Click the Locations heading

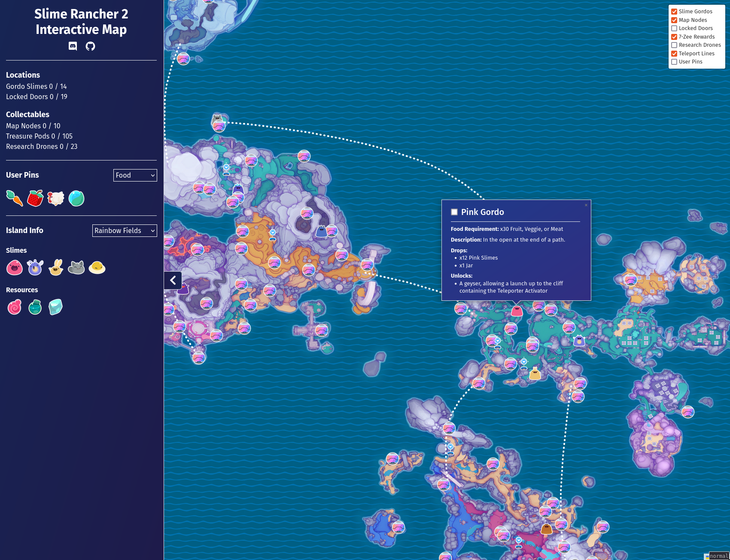(x=23, y=75)
